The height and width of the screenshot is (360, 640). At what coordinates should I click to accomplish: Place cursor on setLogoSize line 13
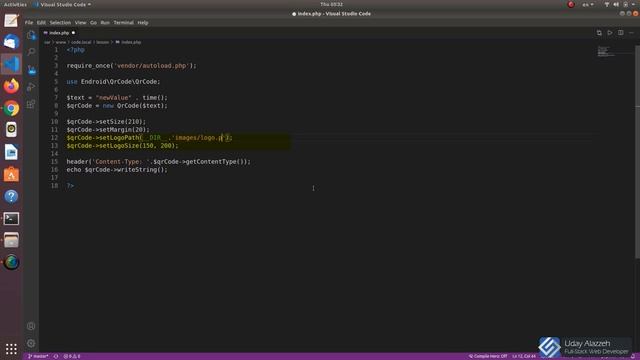(x=122, y=146)
